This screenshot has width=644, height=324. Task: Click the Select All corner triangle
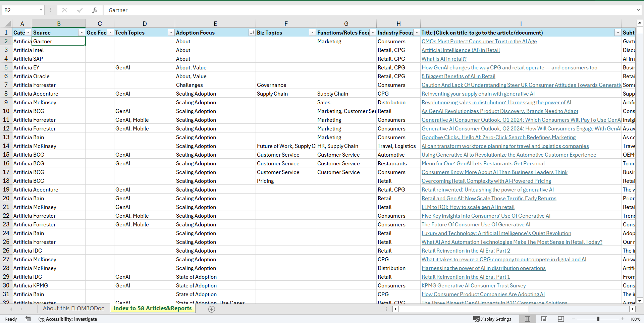tap(8, 24)
